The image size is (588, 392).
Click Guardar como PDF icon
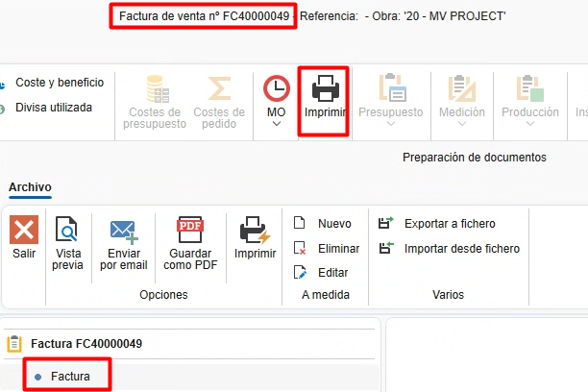[190, 230]
